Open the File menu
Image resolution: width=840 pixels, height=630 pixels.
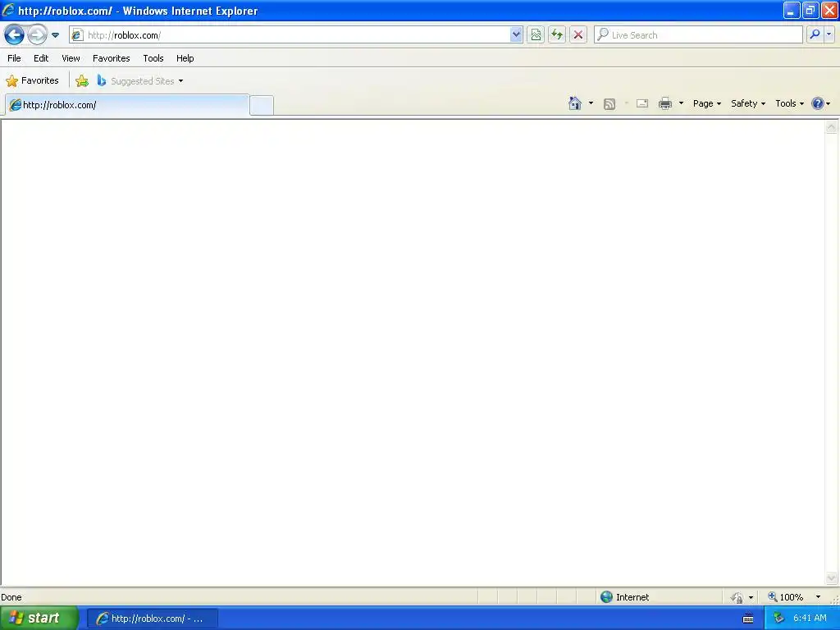(15, 58)
